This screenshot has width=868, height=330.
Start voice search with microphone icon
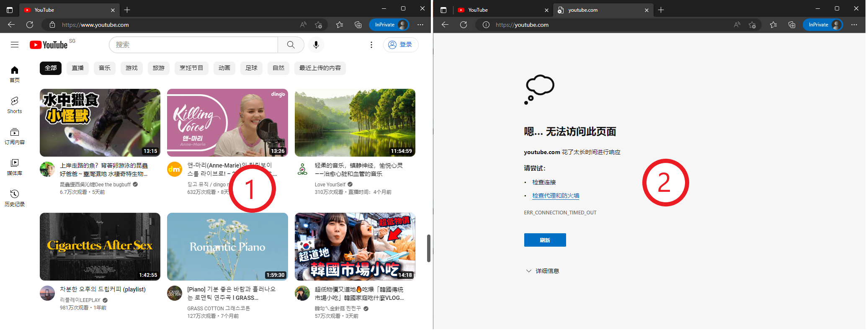[316, 45]
